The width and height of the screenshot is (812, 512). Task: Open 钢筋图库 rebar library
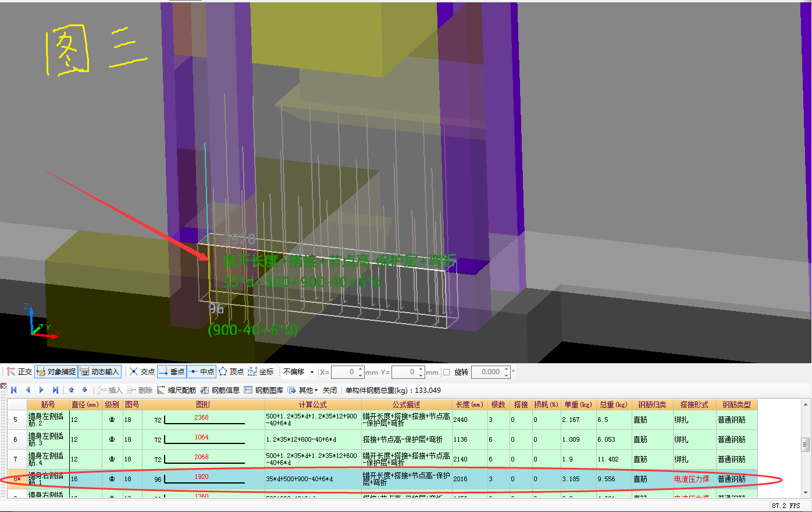pyautogui.click(x=263, y=390)
